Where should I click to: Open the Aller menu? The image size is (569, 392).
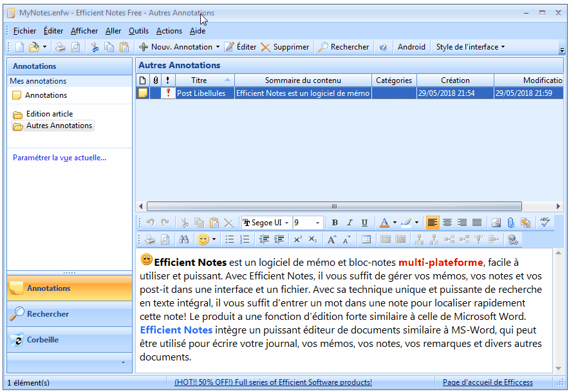(x=113, y=31)
